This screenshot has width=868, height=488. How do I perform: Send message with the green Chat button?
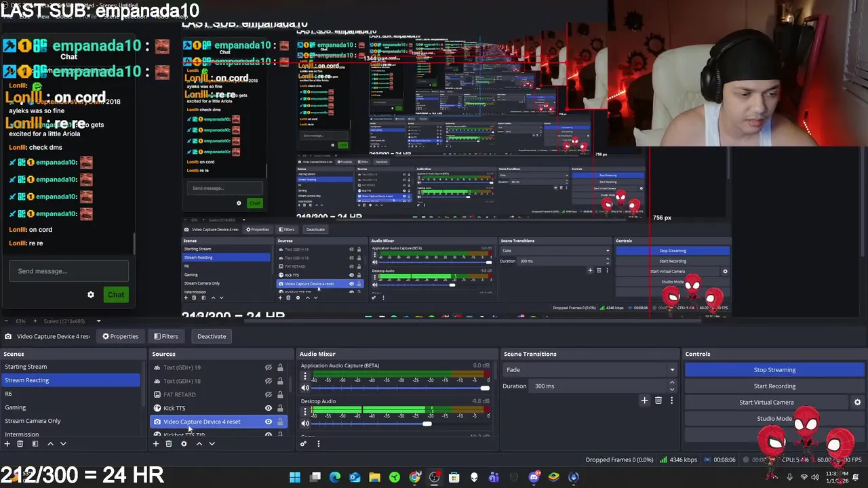pos(116,295)
